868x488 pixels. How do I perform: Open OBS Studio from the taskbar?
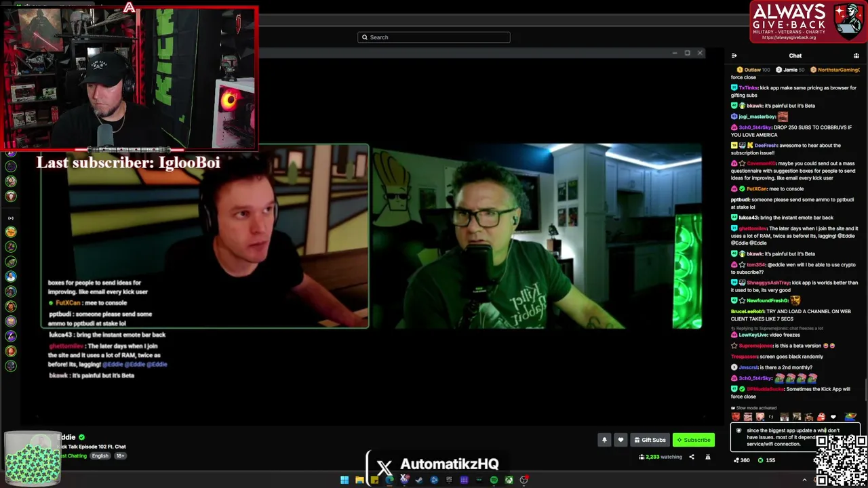click(524, 480)
